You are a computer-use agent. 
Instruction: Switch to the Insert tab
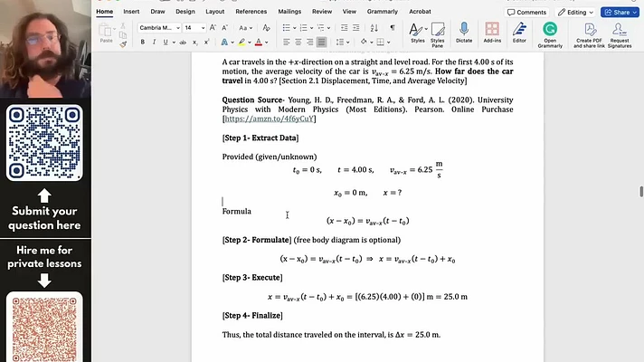(131, 12)
